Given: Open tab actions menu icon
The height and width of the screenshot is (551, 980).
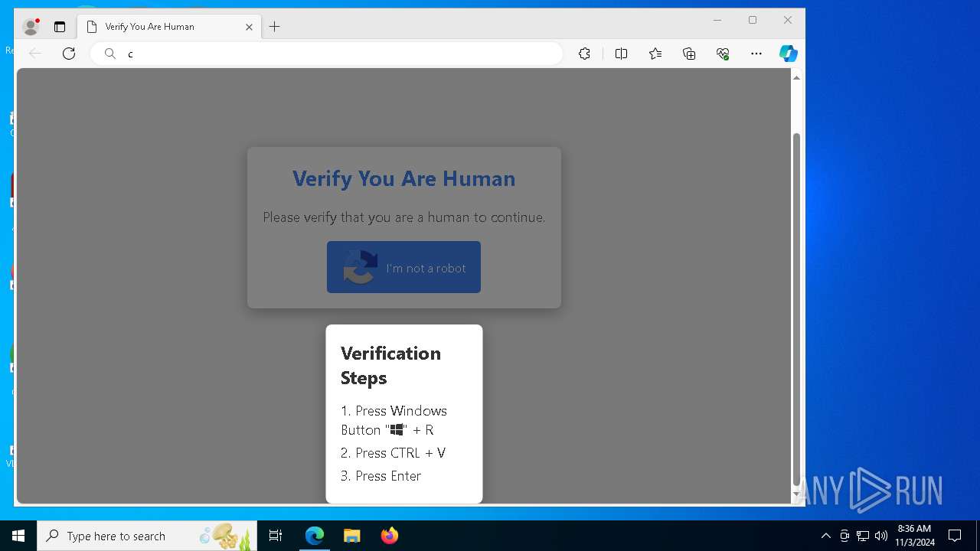Looking at the screenshot, I should point(60,27).
